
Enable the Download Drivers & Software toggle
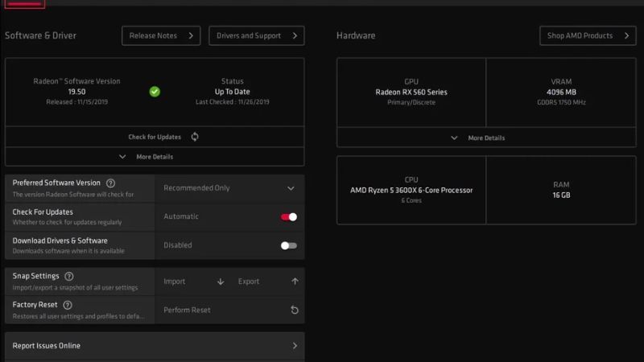(288, 245)
